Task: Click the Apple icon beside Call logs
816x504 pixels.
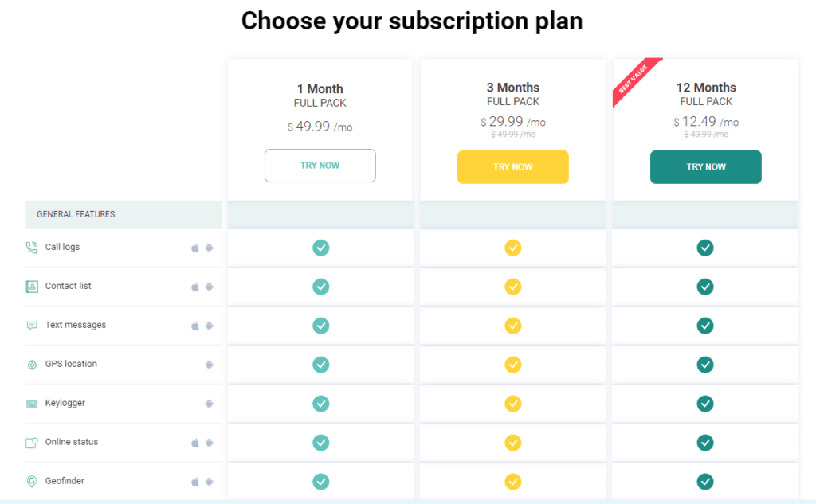Action: click(x=194, y=248)
